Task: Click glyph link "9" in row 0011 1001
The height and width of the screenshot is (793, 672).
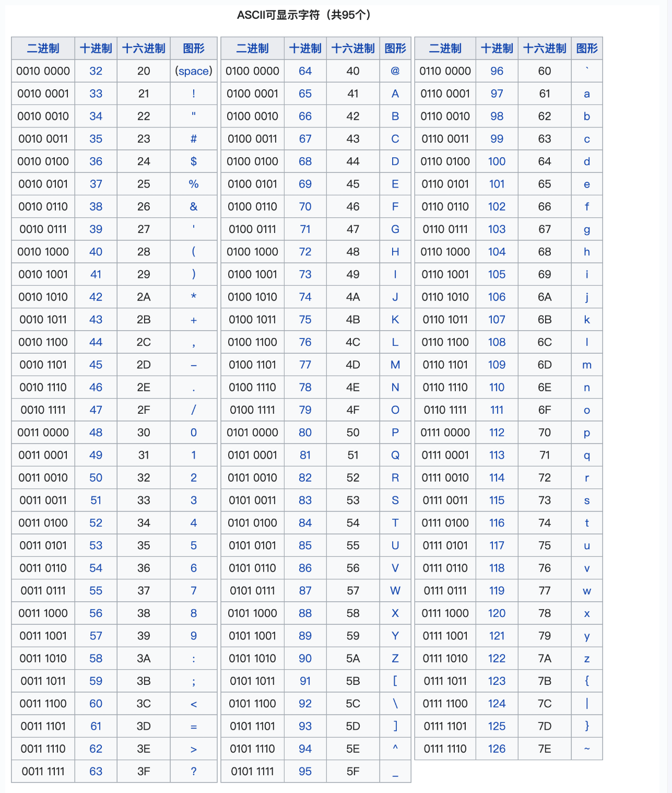Action: [194, 636]
